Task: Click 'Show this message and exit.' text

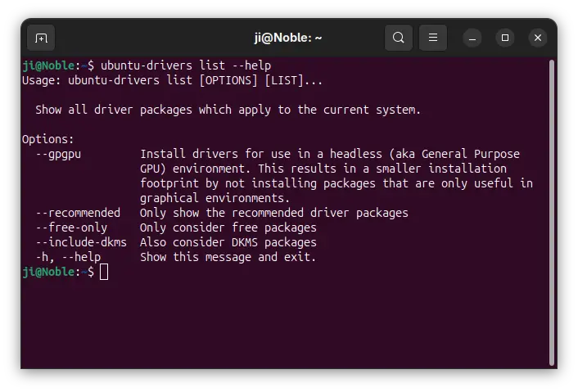Action: 228,257
